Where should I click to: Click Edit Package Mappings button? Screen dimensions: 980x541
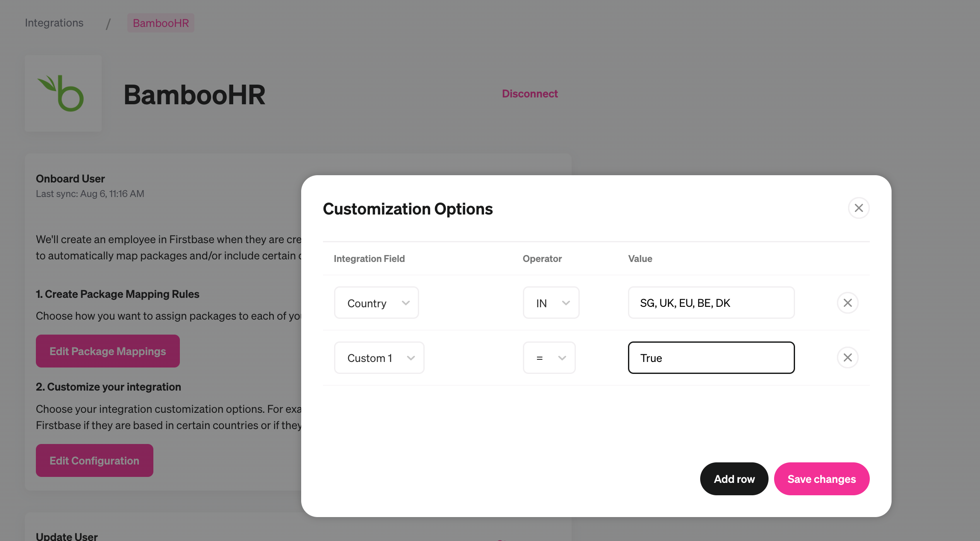(108, 351)
